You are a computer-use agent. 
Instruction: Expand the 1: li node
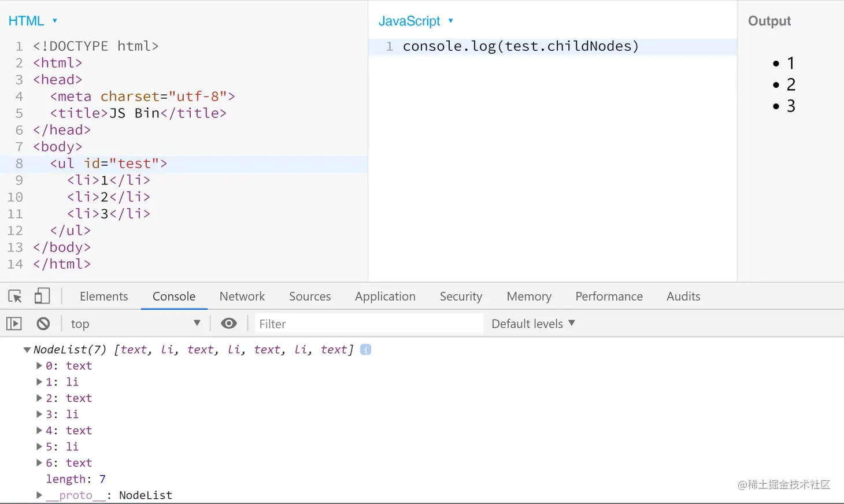click(39, 382)
